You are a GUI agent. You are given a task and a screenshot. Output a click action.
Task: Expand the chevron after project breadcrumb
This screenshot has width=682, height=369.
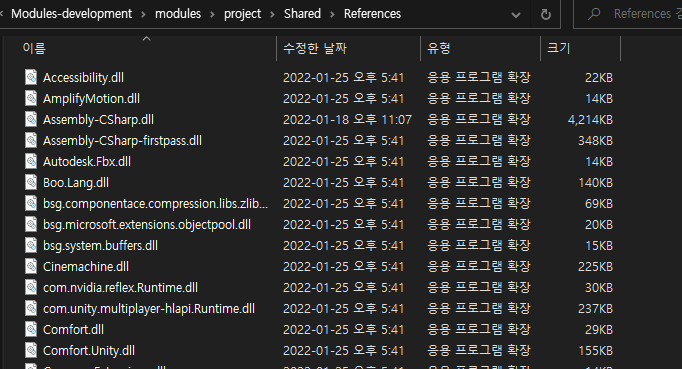coord(272,14)
